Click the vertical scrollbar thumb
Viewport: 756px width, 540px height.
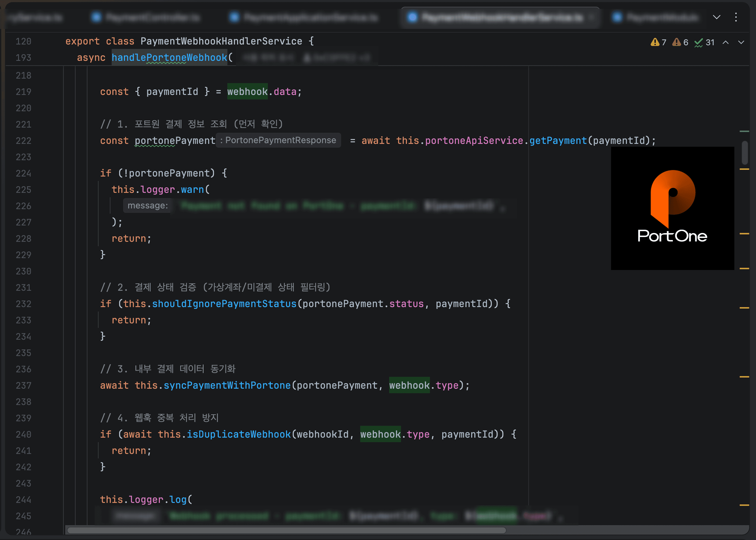[745, 153]
